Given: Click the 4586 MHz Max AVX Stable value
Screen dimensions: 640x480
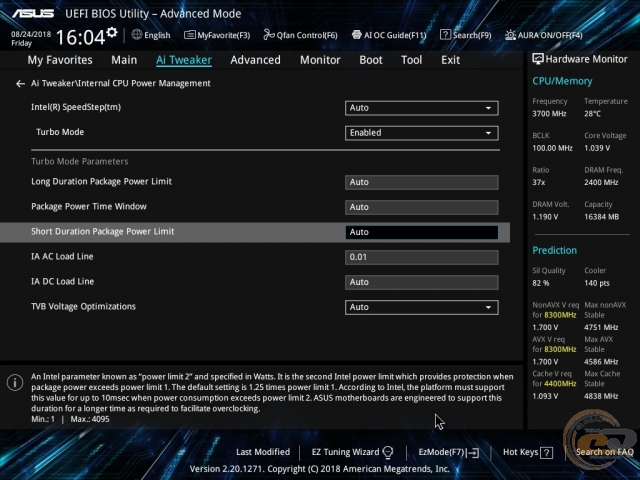Looking at the screenshot, I should coord(601,362).
